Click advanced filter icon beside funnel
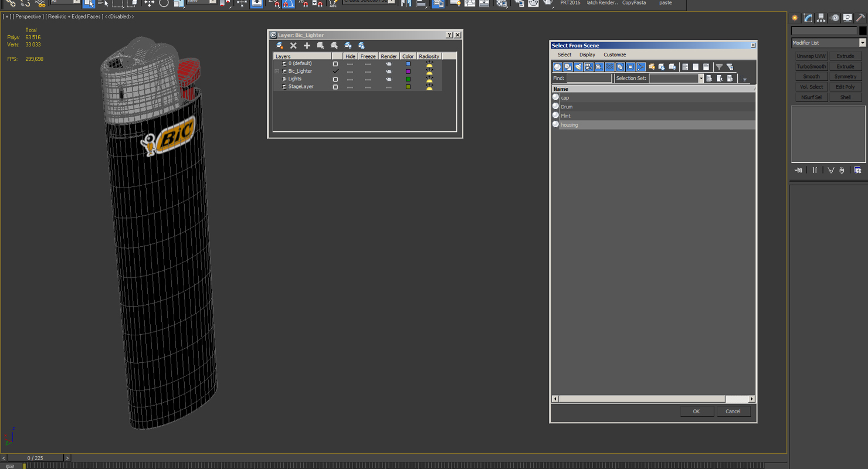This screenshot has width=868, height=469. pyautogui.click(x=730, y=67)
